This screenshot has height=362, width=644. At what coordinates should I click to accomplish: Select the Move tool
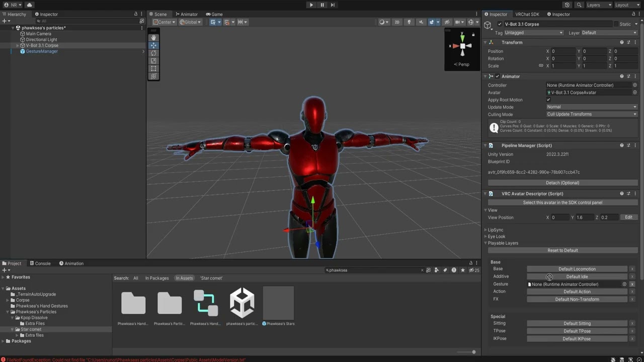[x=153, y=45]
